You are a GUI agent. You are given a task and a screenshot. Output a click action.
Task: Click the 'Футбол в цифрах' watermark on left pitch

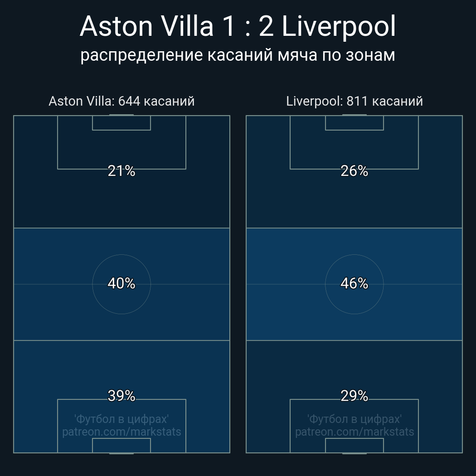click(121, 419)
